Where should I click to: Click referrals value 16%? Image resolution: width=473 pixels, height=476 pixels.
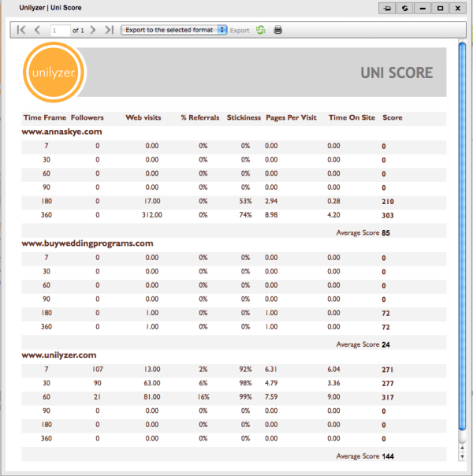point(203,397)
